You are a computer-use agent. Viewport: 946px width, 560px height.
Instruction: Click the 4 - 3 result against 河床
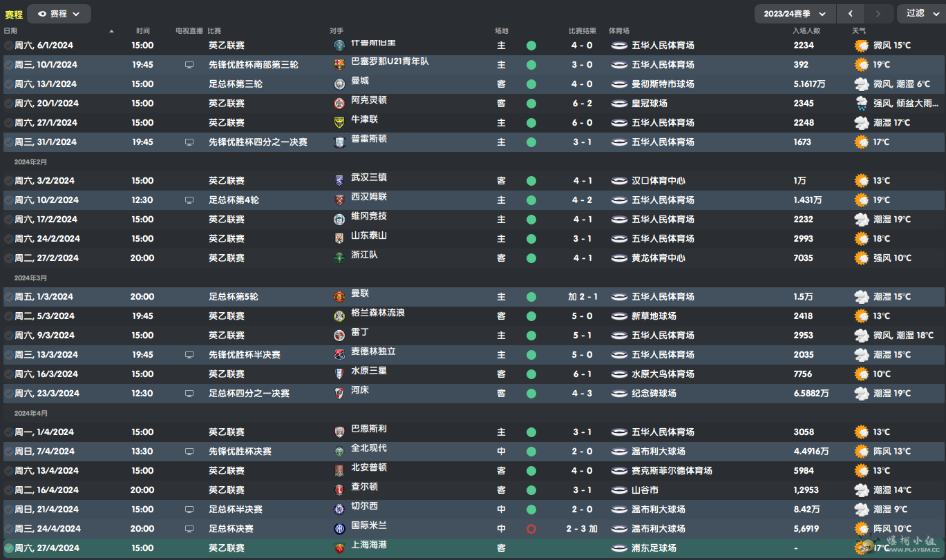point(582,394)
